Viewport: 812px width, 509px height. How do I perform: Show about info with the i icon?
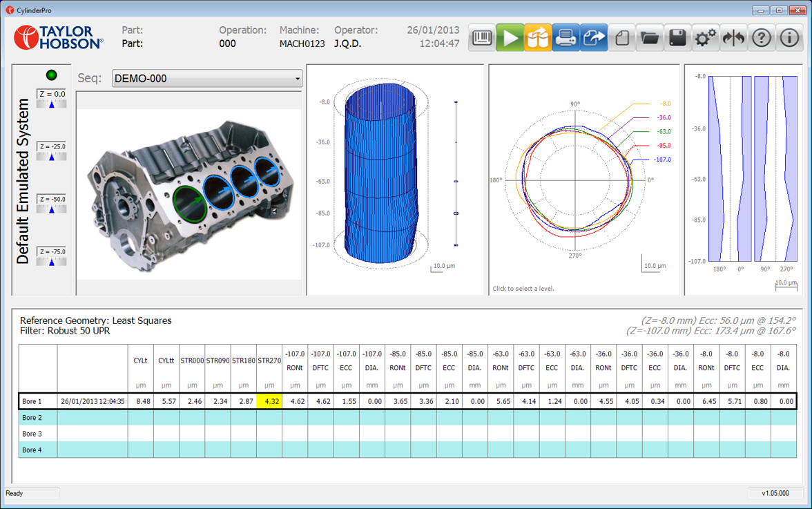point(789,38)
